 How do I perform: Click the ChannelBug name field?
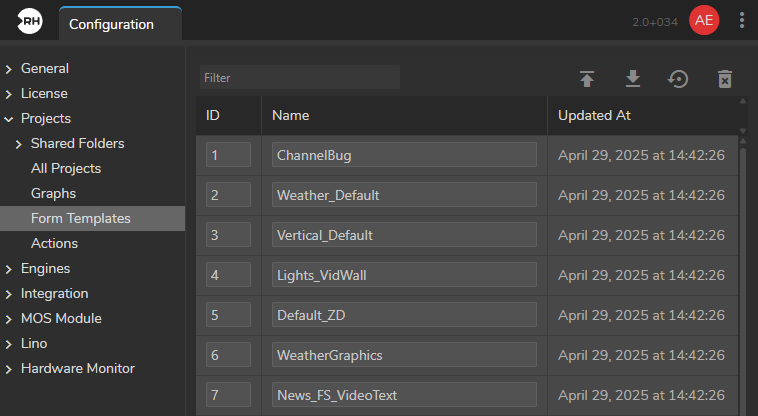click(x=404, y=155)
